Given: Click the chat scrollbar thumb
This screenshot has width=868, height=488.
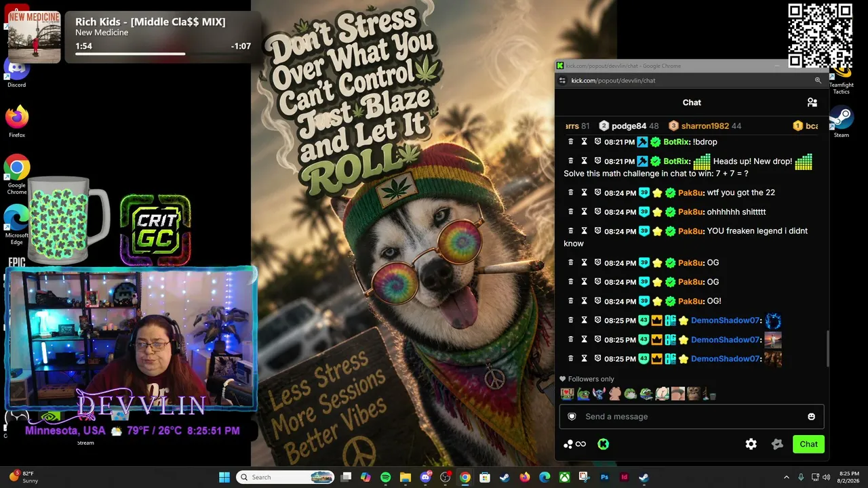Looking at the screenshot, I should (827, 348).
